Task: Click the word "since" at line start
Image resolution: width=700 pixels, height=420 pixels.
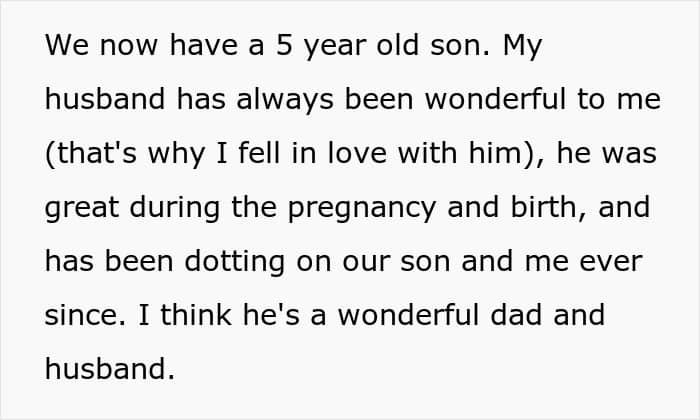Action: coord(85,315)
